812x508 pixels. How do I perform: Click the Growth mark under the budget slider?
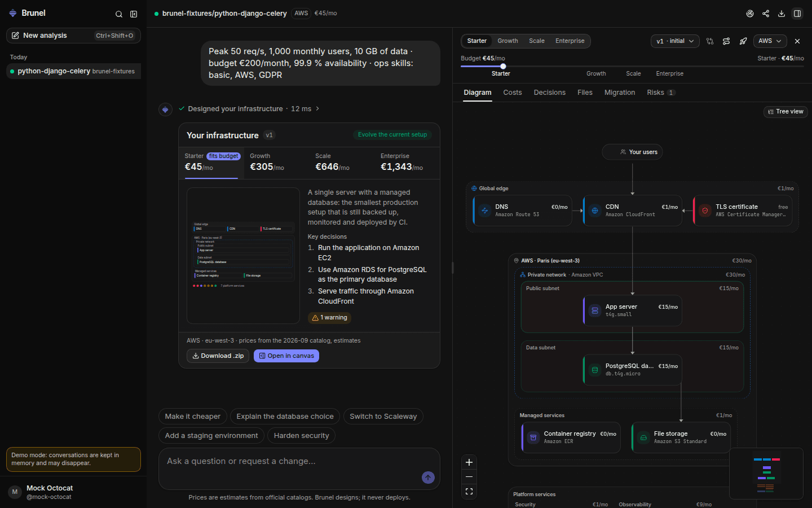(x=596, y=74)
